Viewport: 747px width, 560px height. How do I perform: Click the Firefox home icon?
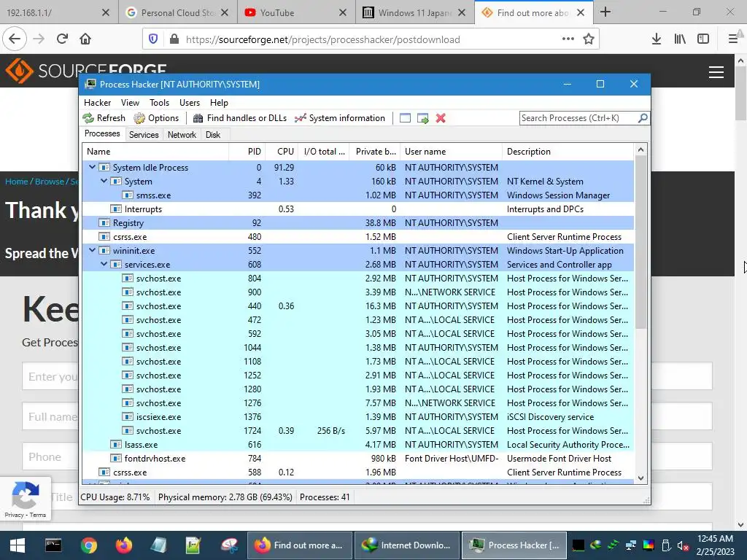pos(85,39)
